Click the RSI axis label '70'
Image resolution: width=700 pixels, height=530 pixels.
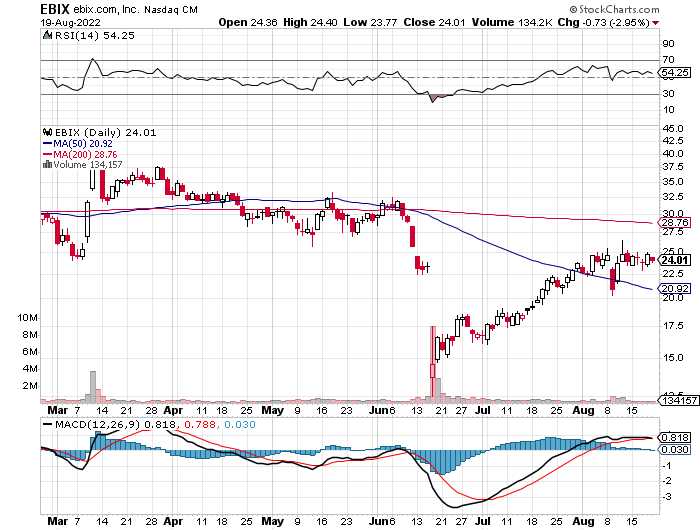668,60
